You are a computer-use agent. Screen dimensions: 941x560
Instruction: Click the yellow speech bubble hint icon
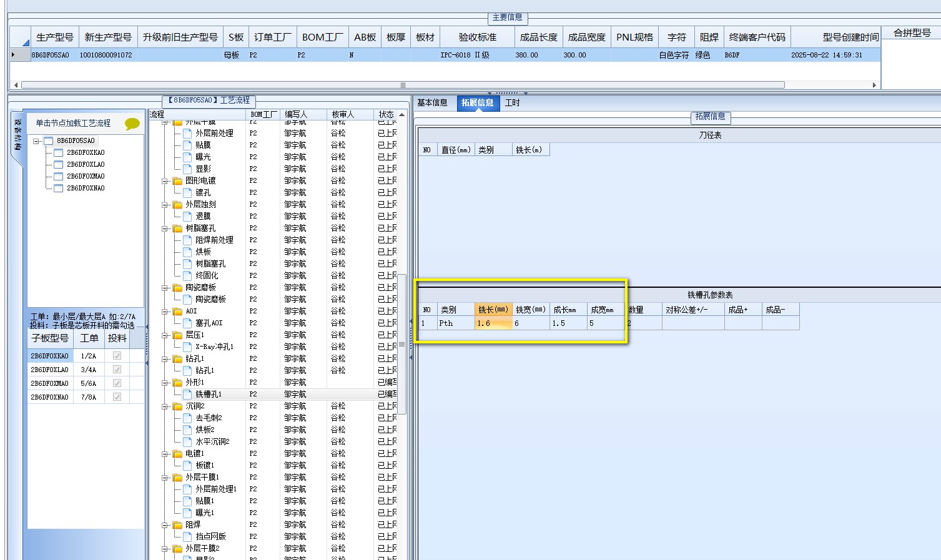[x=132, y=124]
